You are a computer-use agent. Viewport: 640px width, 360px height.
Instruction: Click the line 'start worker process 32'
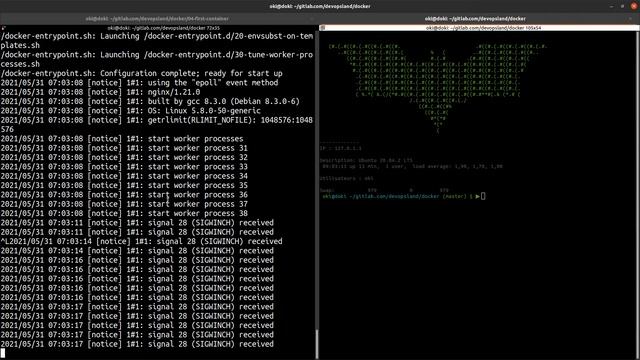124,158
